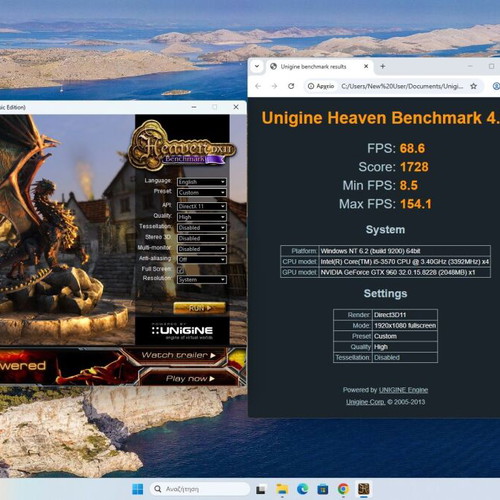Open the UNIGINE Engine link

point(403,390)
